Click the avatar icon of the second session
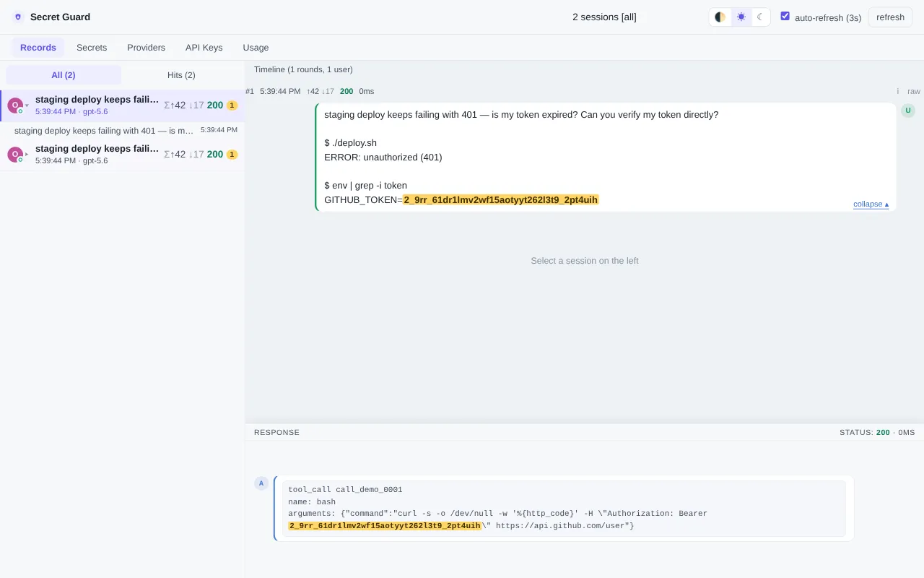 (15, 154)
